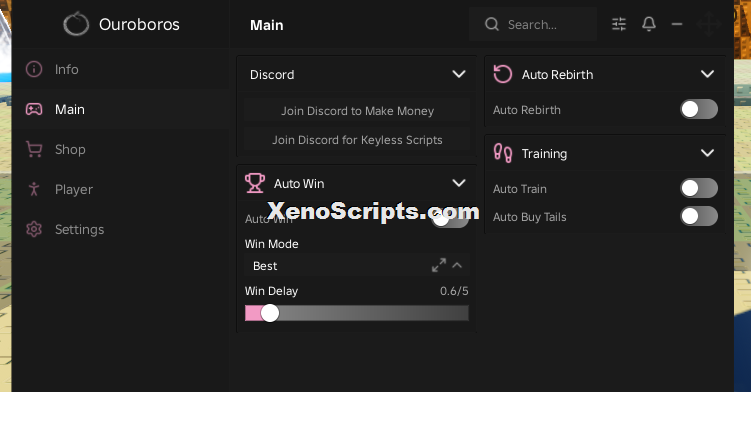Click the shopping cart icon
Viewport: 751px width, 422px height.
34,149
